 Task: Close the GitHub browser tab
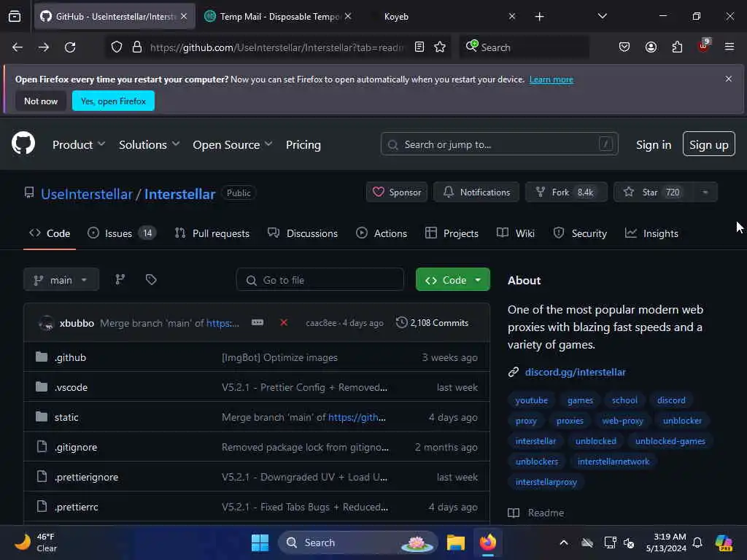click(184, 16)
